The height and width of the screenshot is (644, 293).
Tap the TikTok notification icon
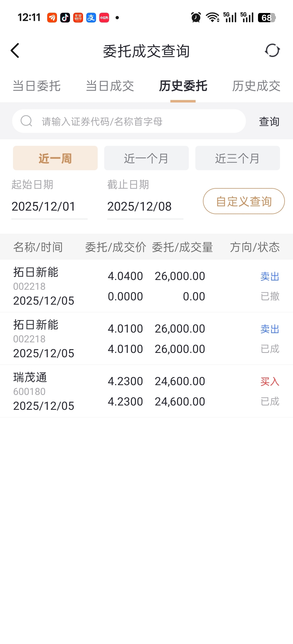click(x=65, y=18)
